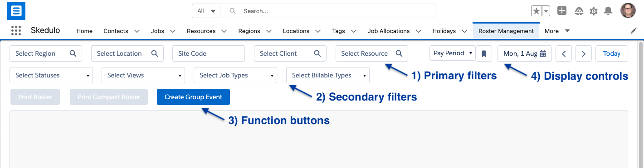Expand the Select Billable Types dropdown

[x=328, y=75]
